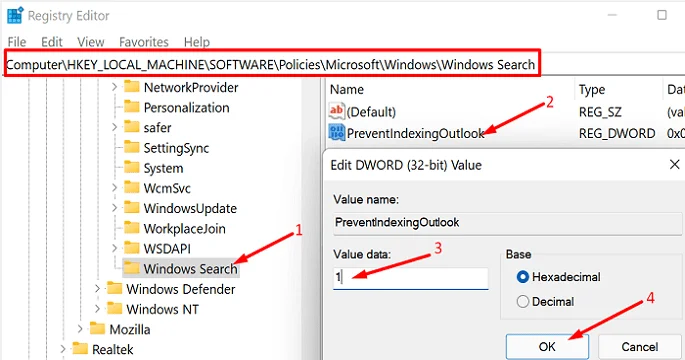Expand the NetworkProvider key
The width and height of the screenshot is (685, 360).
114,87
